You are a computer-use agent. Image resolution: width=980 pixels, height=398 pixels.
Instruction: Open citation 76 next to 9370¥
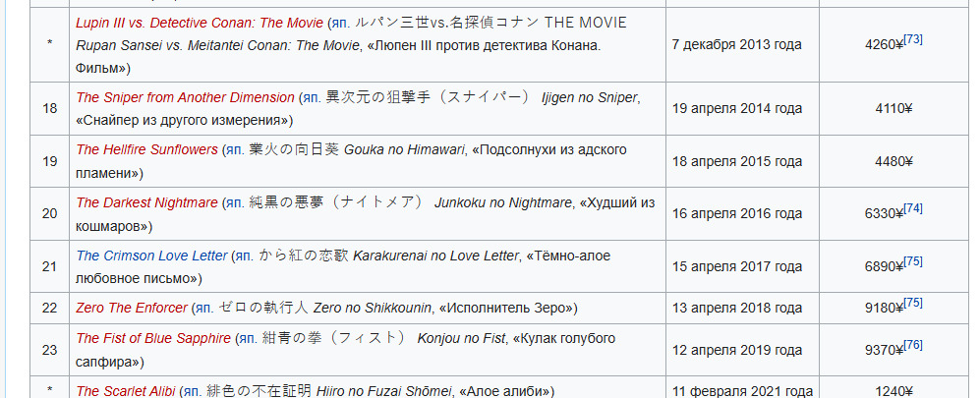pos(913,345)
